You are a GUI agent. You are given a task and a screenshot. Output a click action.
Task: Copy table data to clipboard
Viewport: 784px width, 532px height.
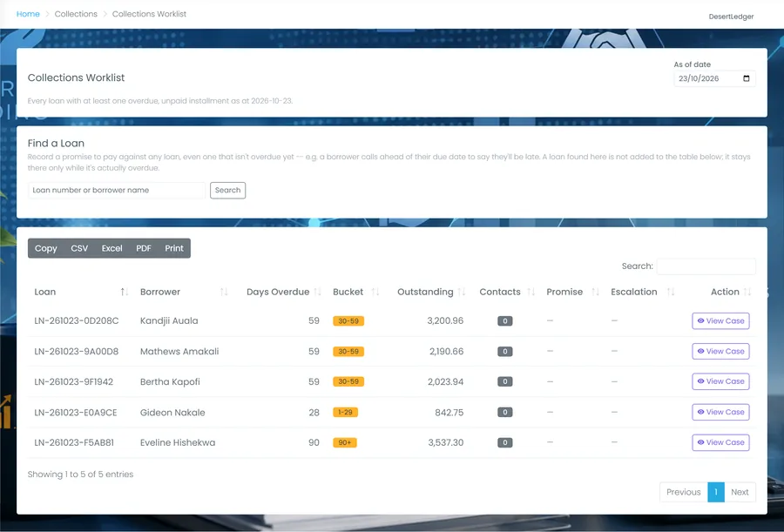pyautogui.click(x=46, y=248)
